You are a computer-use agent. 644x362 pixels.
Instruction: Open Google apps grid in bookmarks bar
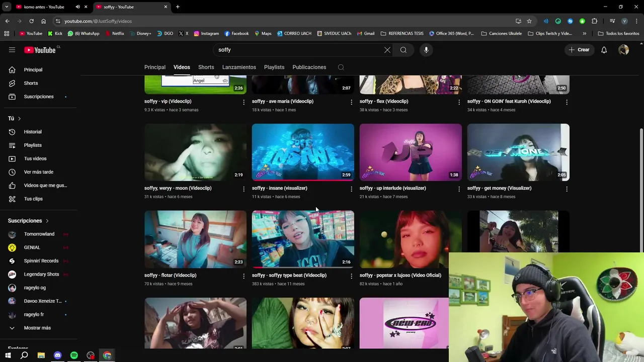coord(7,34)
